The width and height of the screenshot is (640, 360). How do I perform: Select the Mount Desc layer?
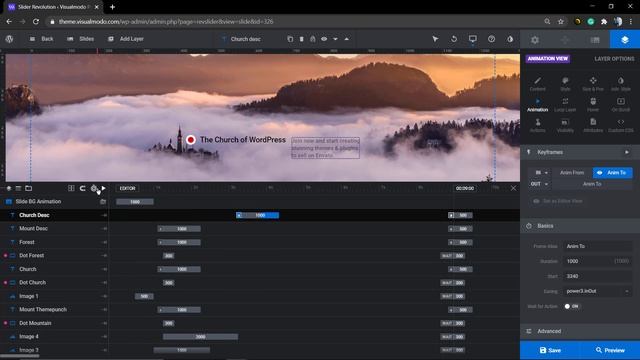point(54,229)
